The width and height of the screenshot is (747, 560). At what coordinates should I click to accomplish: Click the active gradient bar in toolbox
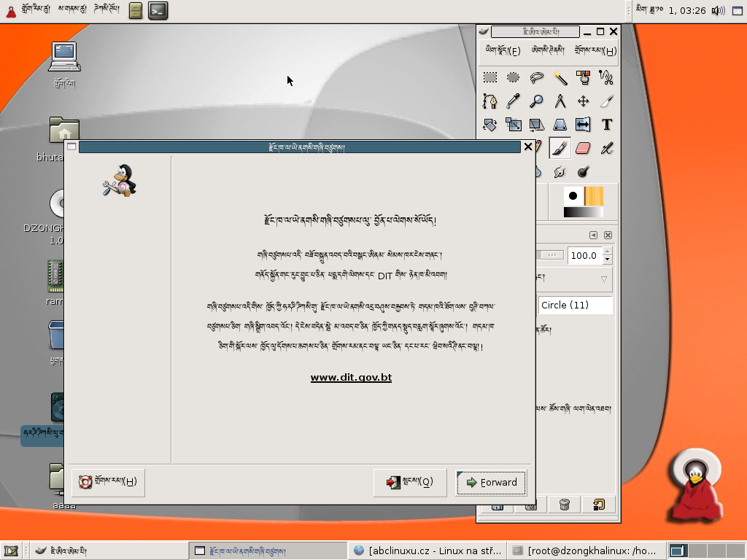(584, 212)
